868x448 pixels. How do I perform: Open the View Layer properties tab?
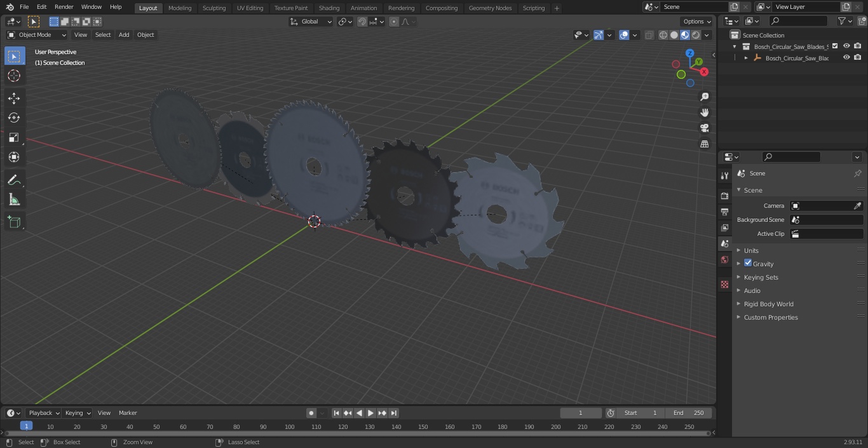point(724,227)
